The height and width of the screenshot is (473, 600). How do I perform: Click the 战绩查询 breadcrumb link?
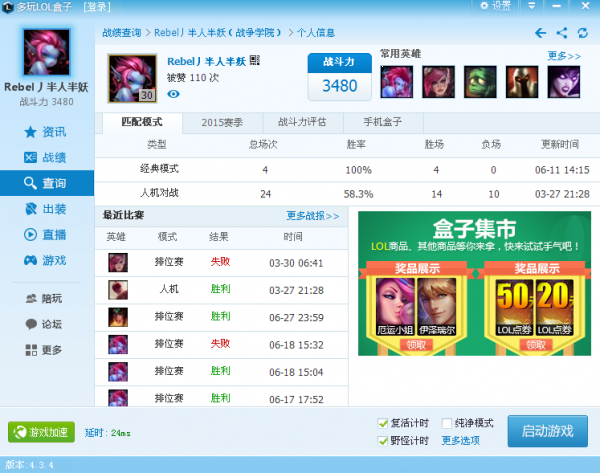(x=122, y=33)
